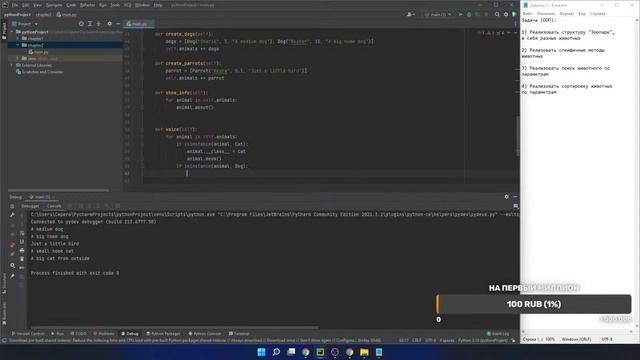Click the donation progress bar showing 100 RUB
The height and width of the screenshot is (360, 640).
tap(534, 304)
